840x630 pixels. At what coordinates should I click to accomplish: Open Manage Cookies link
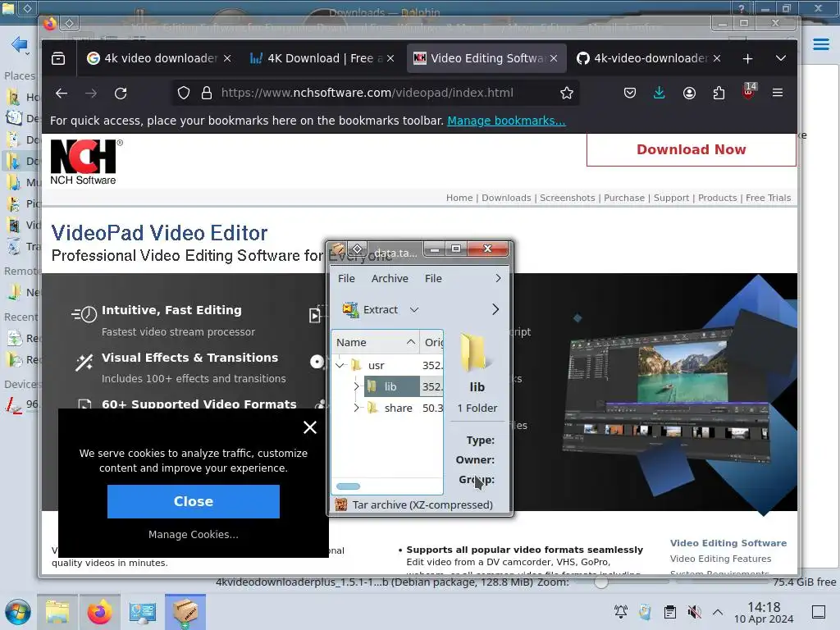point(194,535)
